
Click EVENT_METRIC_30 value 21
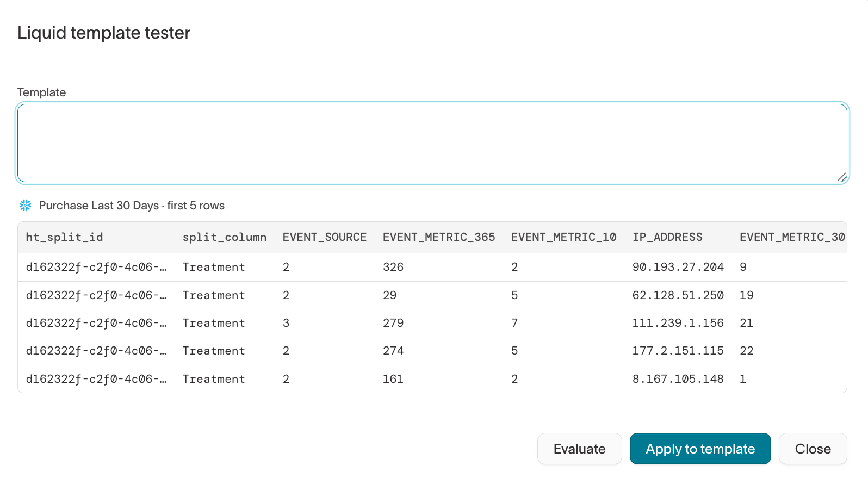[x=747, y=323]
